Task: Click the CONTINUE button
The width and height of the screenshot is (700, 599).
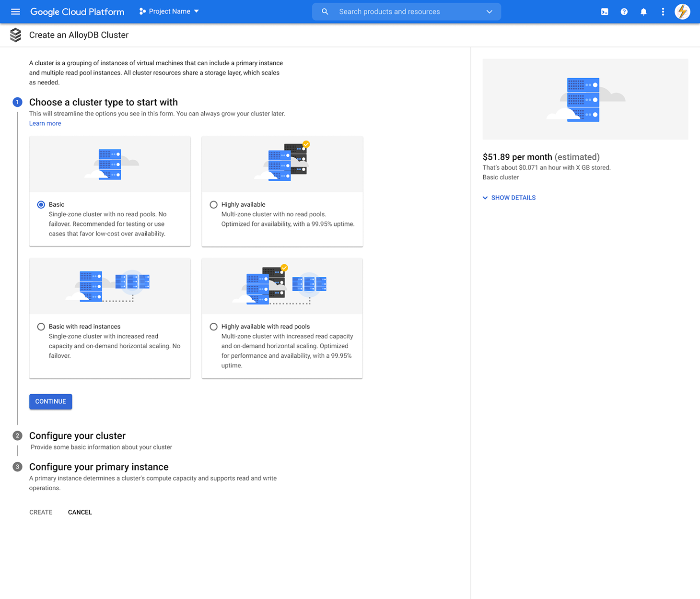Action: [x=51, y=401]
